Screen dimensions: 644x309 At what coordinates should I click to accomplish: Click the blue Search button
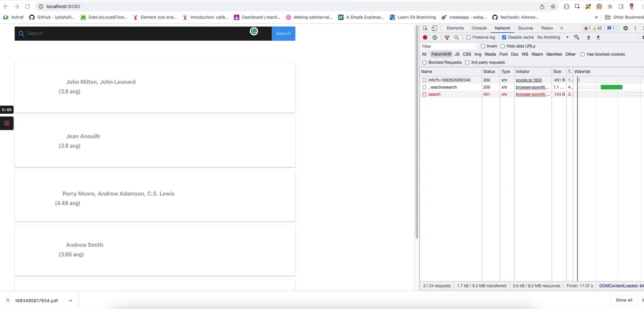coord(283,33)
